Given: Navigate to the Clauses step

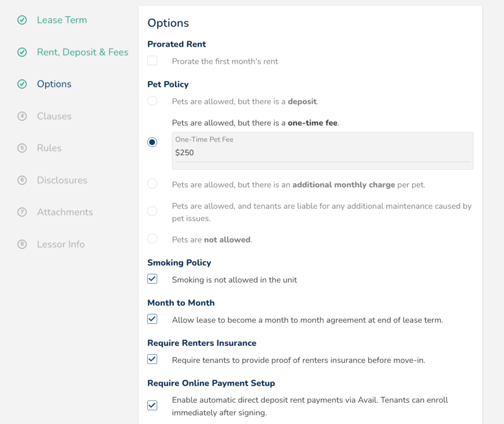Looking at the screenshot, I should point(54,116).
